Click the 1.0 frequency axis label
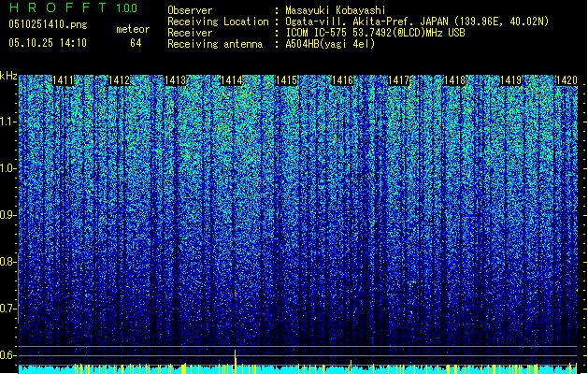Viewport: 588px width, 374px height. pyautogui.click(x=7, y=168)
